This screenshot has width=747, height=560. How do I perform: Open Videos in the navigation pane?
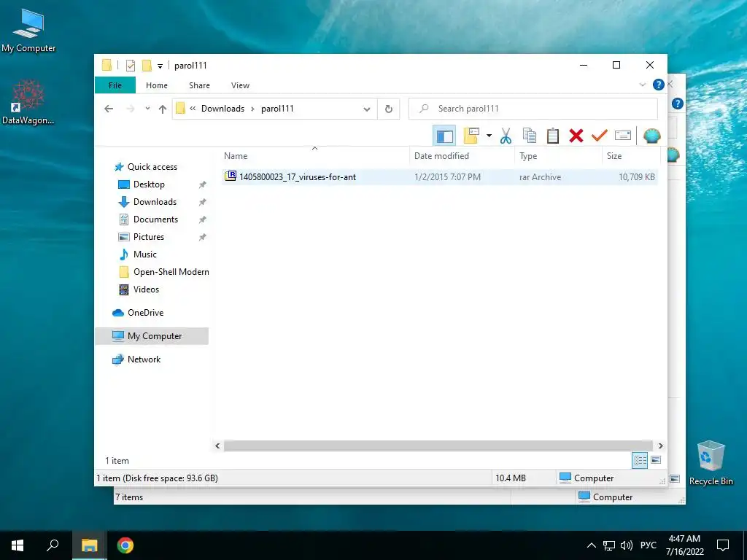pyautogui.click(x=146, y=289)
